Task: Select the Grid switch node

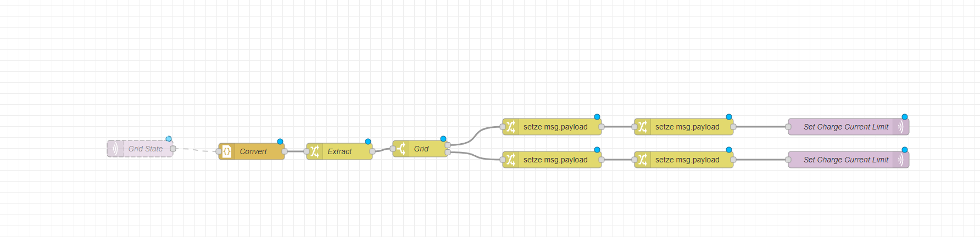Action: (x=420, y=149)
